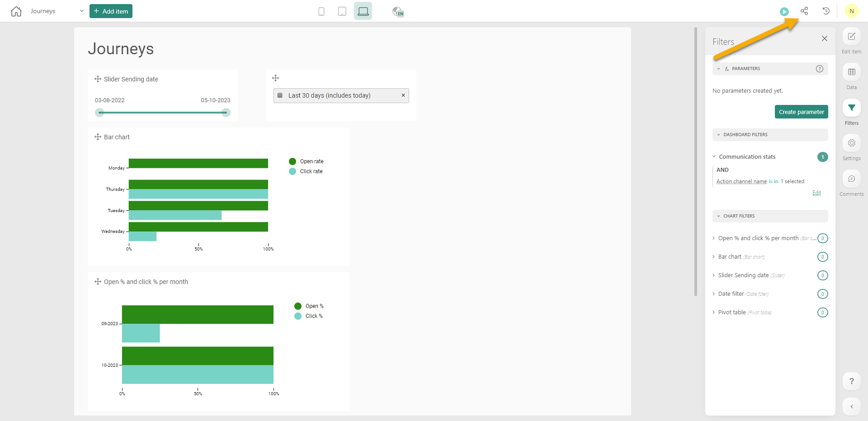
Task: Expand the Bar chart filter row
Action: (x=729, y=257)
